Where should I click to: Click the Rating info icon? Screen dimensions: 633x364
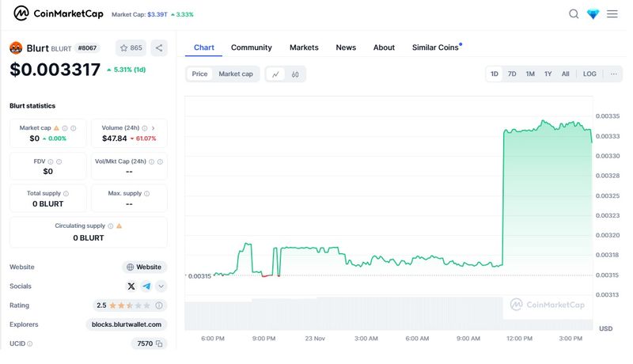click(159, 305)
